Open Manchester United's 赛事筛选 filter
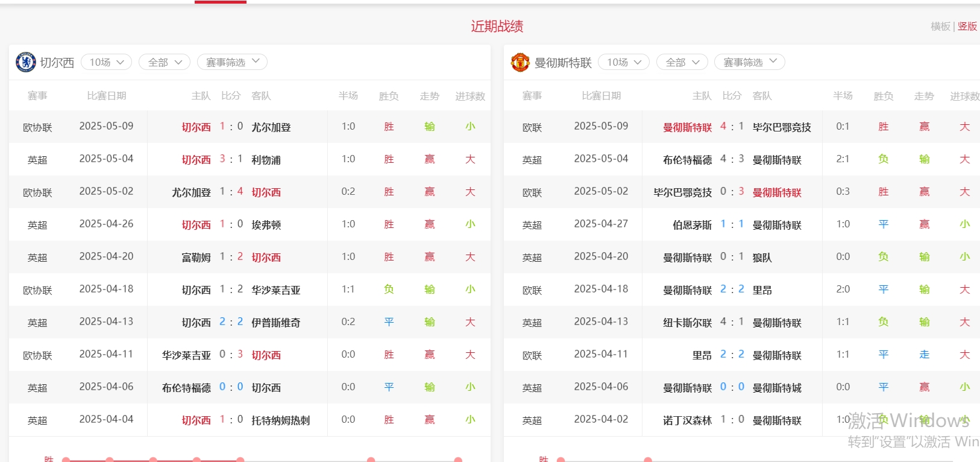The height and width of the screenshot is (462, 980). pos(749,62)
